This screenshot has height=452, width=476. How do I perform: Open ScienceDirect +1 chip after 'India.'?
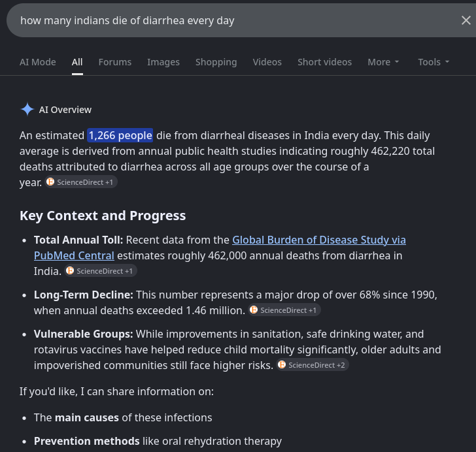(101, 271)
